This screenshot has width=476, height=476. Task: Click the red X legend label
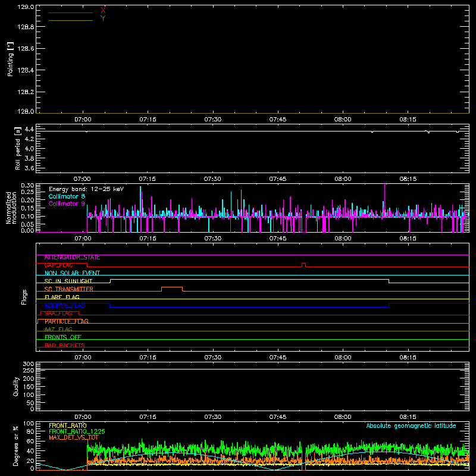103,11
